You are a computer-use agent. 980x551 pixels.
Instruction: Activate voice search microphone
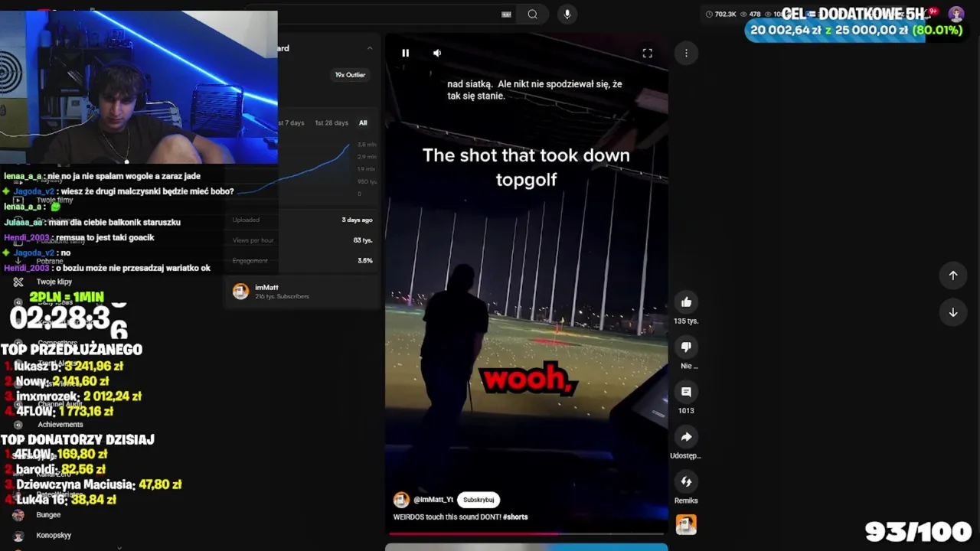[567, 14]
